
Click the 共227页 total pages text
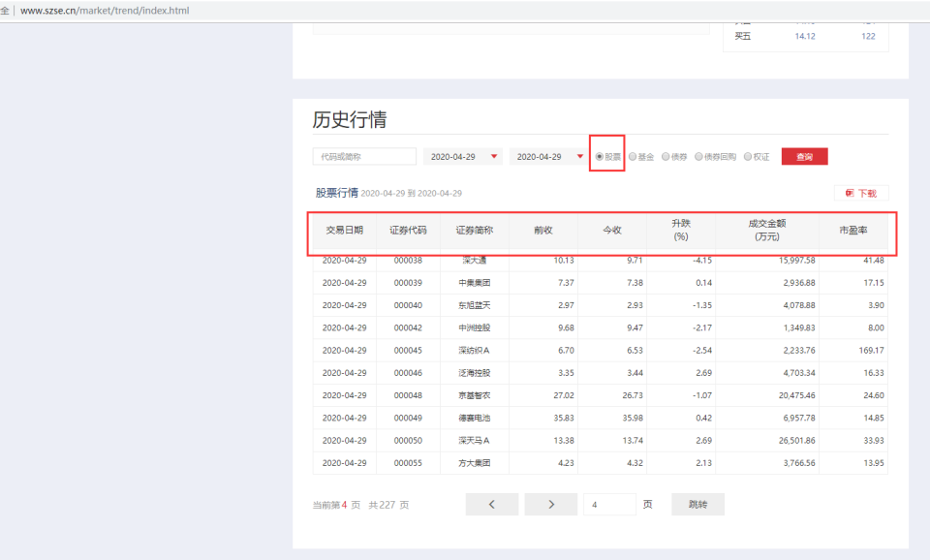[388, 505]
